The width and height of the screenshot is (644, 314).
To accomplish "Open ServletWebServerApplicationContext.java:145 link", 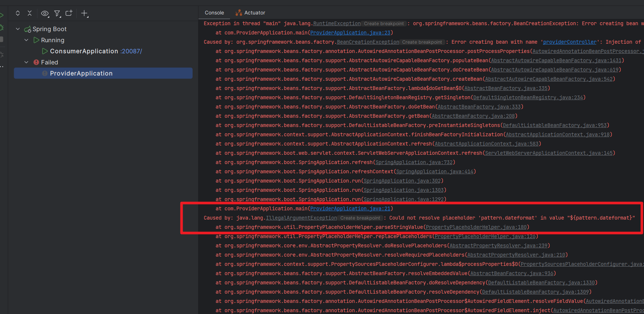I will 549,153.
